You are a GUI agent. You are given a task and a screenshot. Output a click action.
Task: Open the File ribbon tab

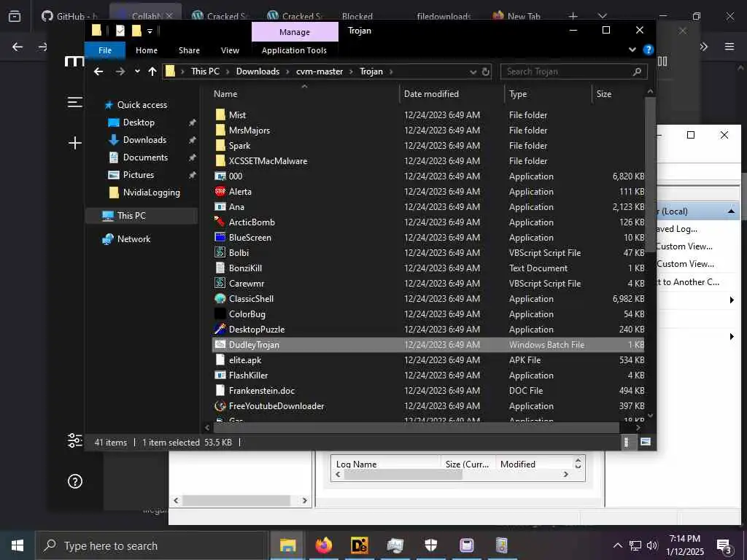[105, 50]
